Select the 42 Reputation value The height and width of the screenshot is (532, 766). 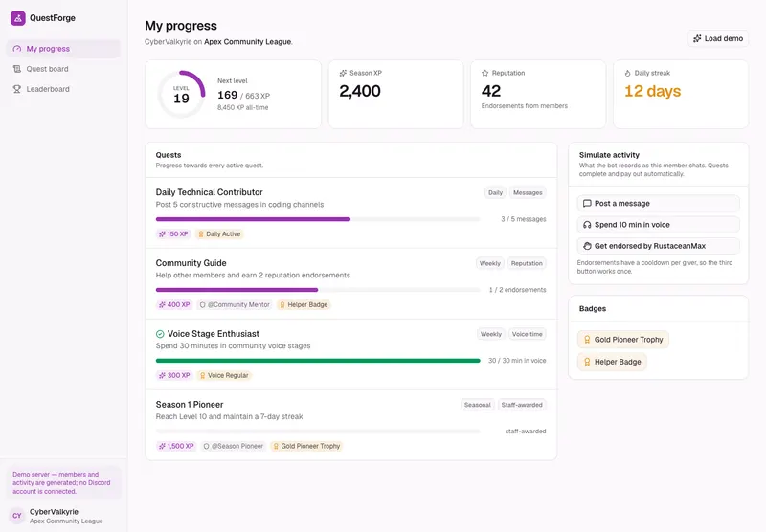coord(491,91)
